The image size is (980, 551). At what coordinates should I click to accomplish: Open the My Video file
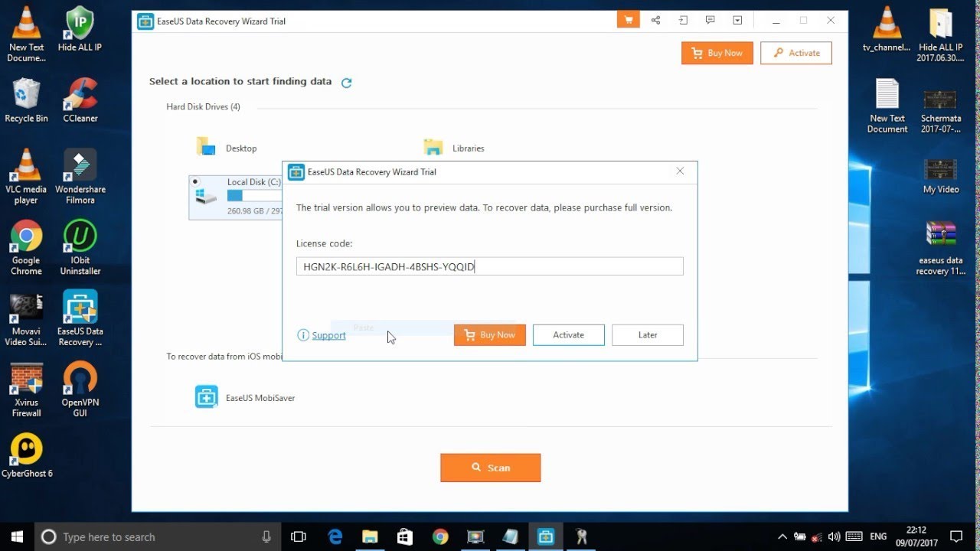point(940,175)
